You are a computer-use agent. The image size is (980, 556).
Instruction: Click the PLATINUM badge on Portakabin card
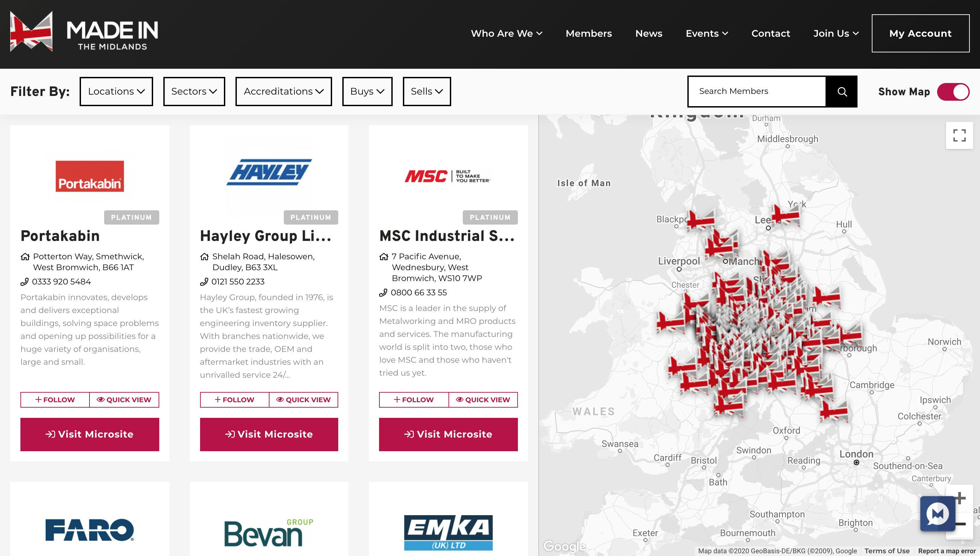(131, 217)
